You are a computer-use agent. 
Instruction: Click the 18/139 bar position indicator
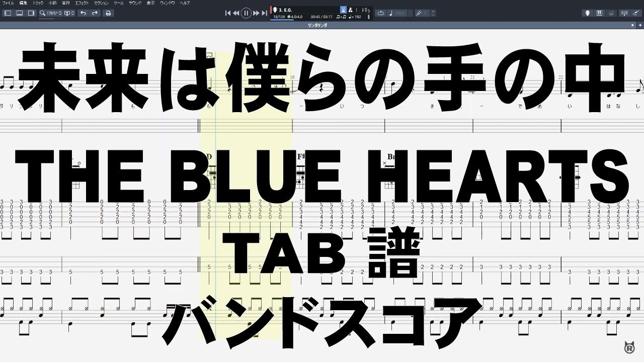point(279,17)
